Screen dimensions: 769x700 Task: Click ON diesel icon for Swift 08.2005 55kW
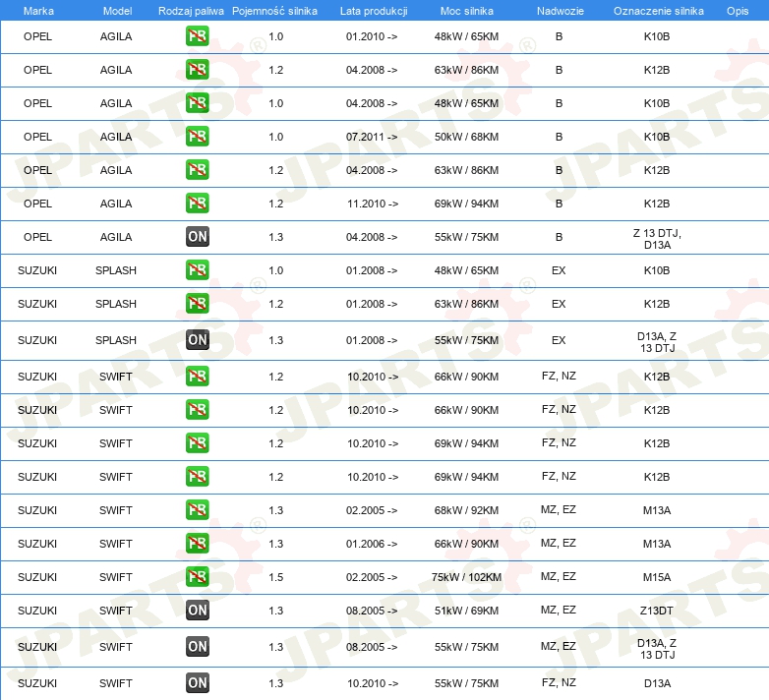pos(197,647)
